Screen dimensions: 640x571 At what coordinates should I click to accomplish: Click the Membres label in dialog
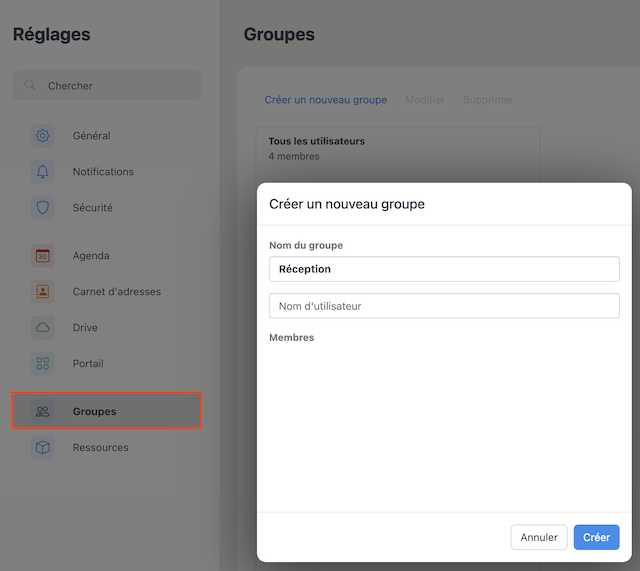point(291,338)
